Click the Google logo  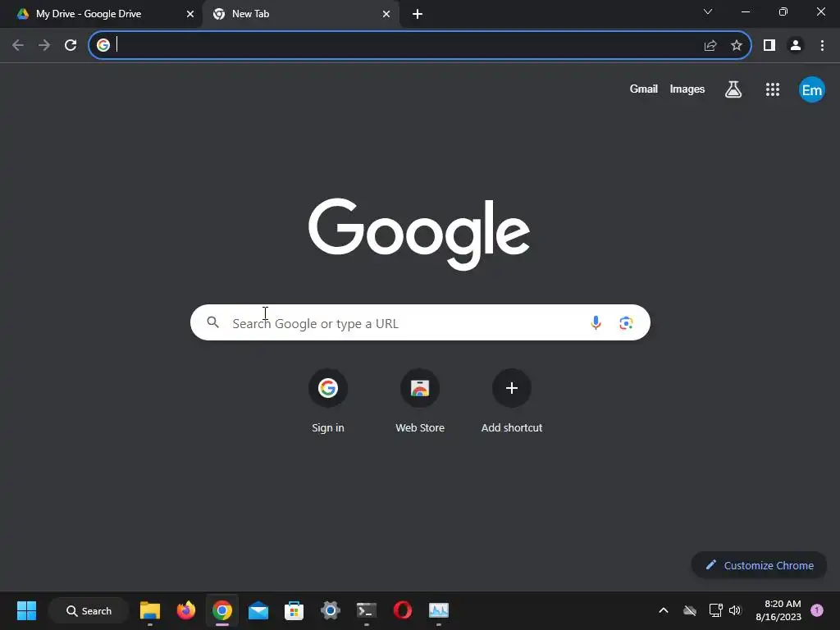(x=419, y=234)
